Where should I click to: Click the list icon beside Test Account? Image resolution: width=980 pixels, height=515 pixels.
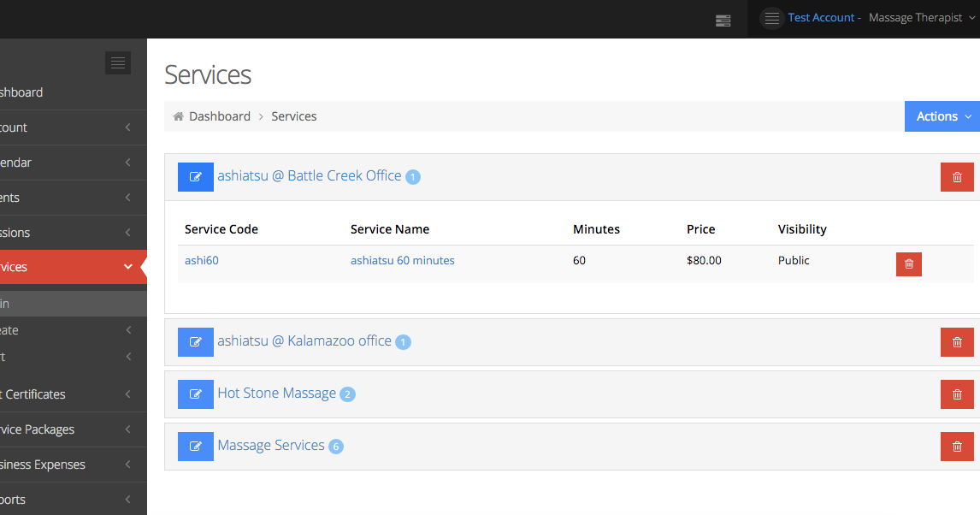[x=770, y=17]
